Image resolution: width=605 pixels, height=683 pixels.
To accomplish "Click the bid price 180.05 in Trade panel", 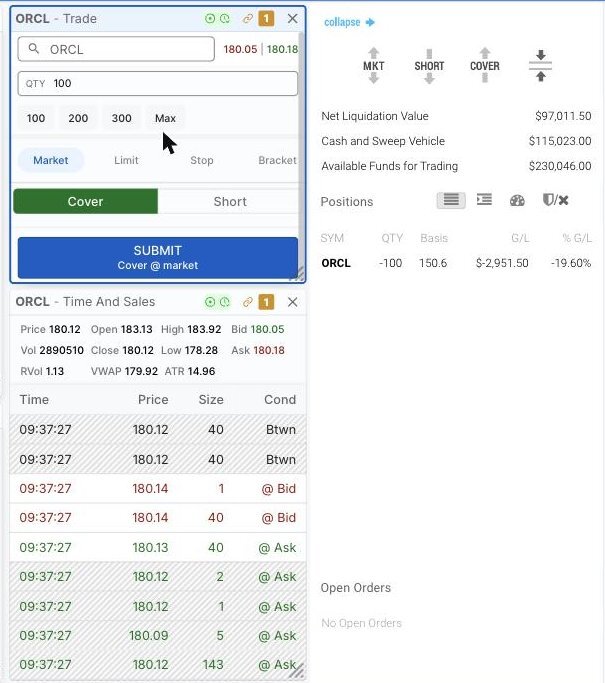I will pos(240,49).
